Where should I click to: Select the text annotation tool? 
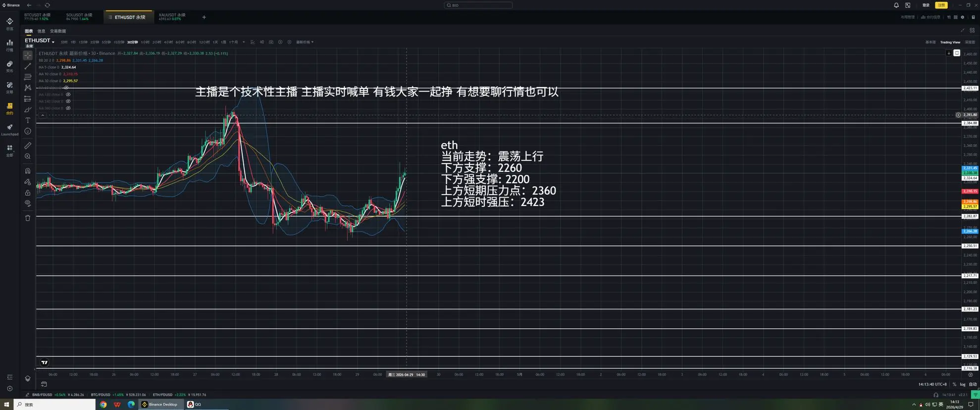pos(28,120)
